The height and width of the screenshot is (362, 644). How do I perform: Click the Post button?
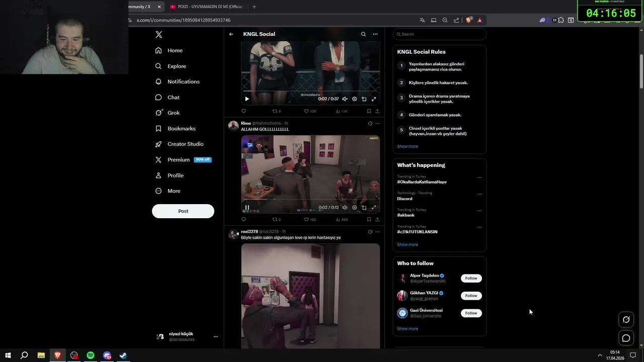183,211
